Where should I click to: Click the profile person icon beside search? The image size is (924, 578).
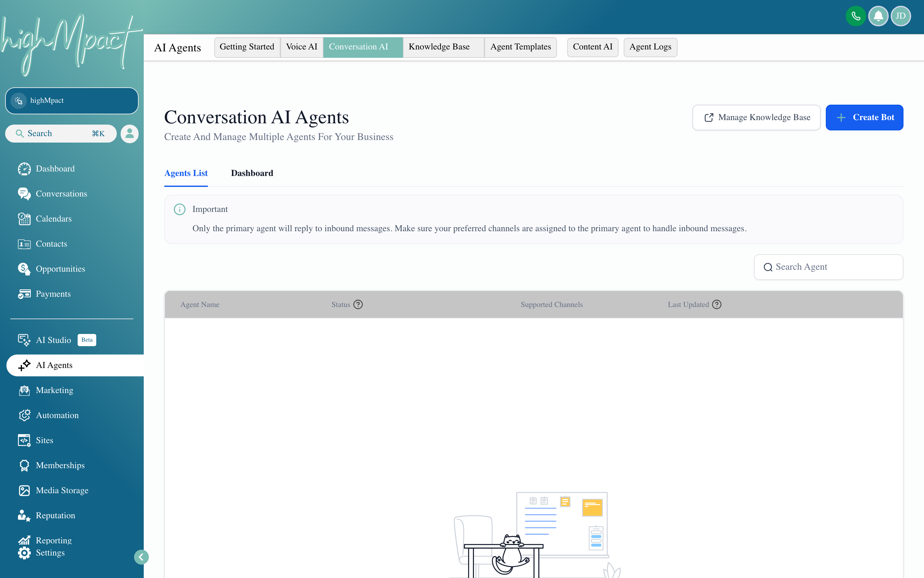(x=129, y=133)
